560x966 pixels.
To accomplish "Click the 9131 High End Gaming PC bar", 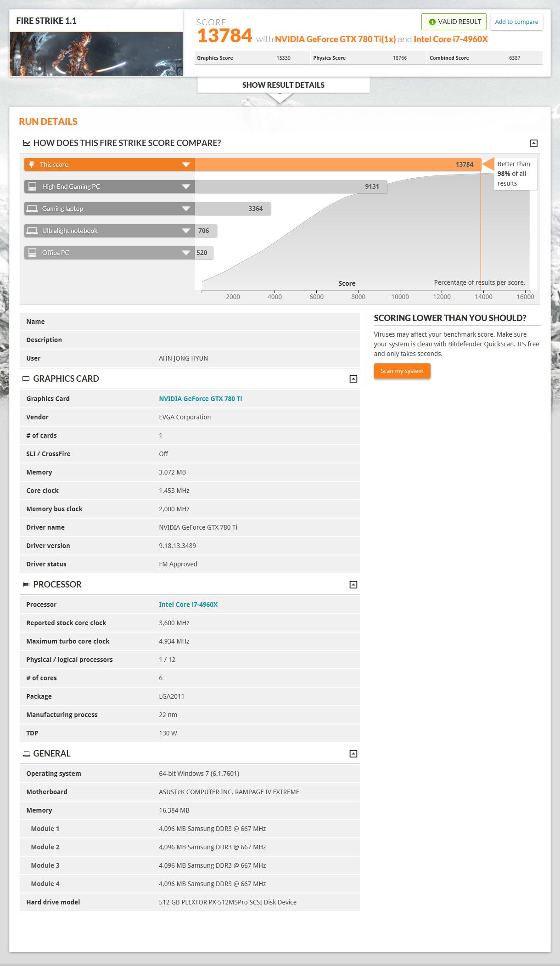I will point(291,186).
